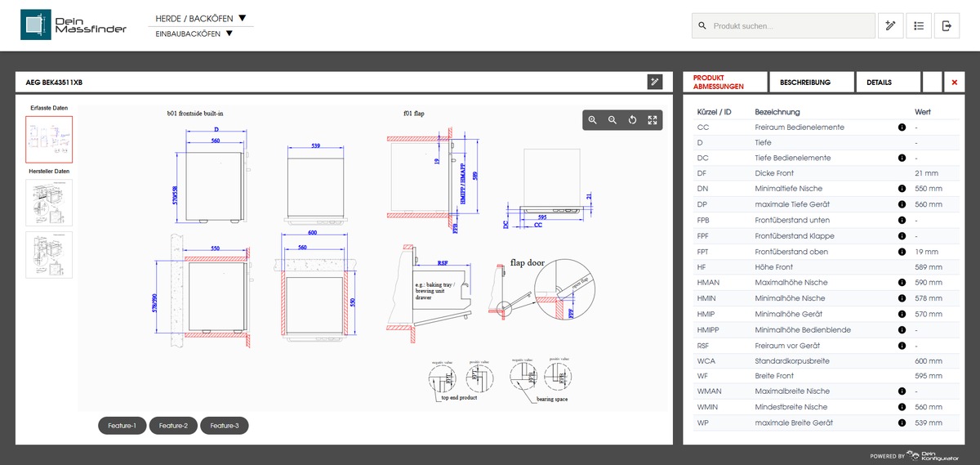The height and width of the screenshot is (465, 980).
Task: Click the 595 mm value
Action: click(x=929, y=376)
